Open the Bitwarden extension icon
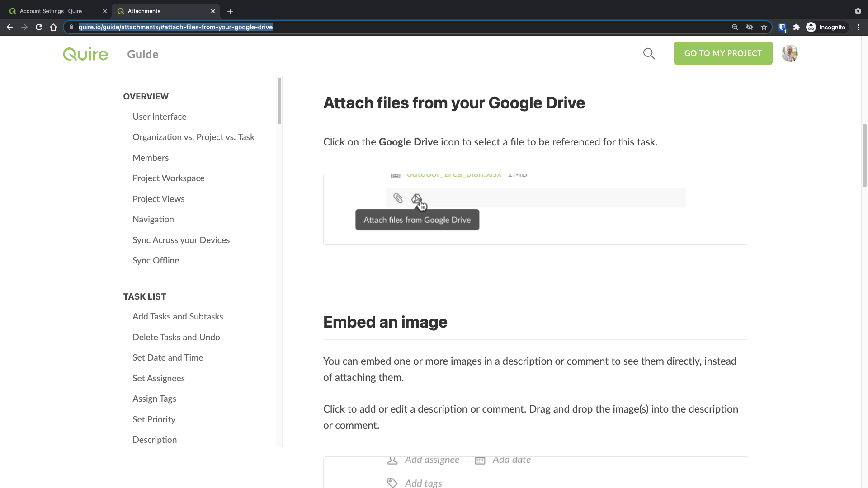Screen dimensions: 868x488 pos(783,27)
